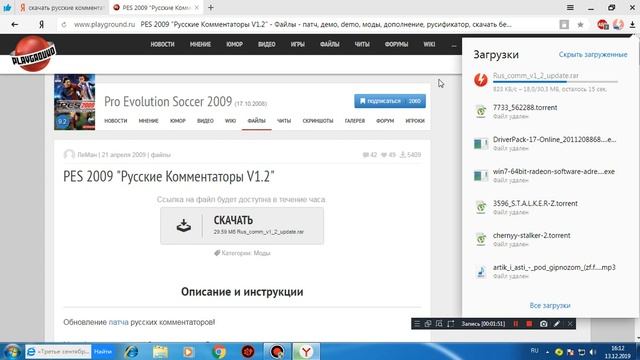Click the taskbar clock showing date
The height and width of the screenshot is (360, 640).
[618, 352]
